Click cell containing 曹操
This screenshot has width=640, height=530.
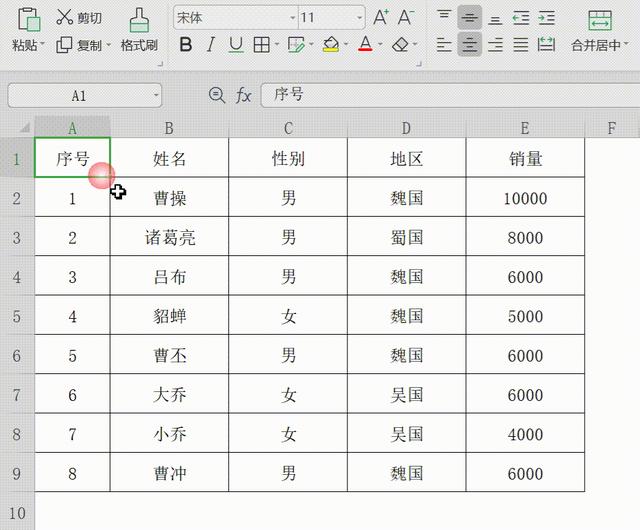tap(169, 198)
